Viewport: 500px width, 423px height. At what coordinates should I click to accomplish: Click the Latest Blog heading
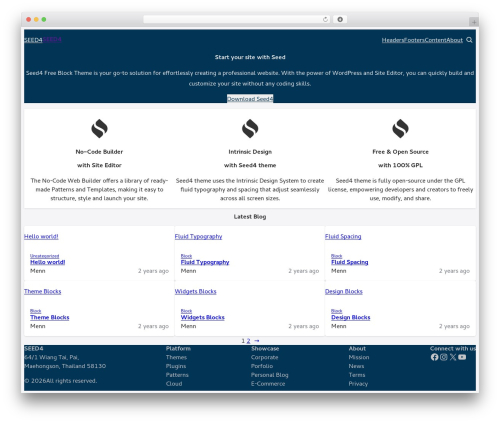(x=250, y=217)
